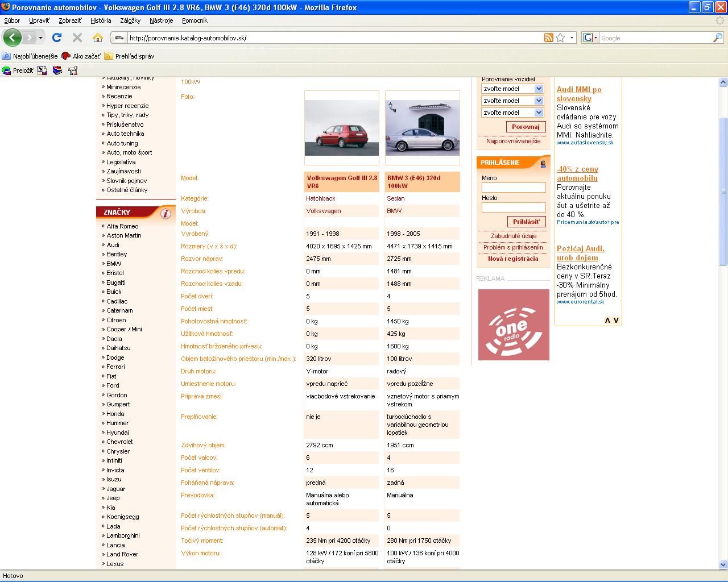
Task: Click the page scrollbar up arrow
Action: point(723,82)
